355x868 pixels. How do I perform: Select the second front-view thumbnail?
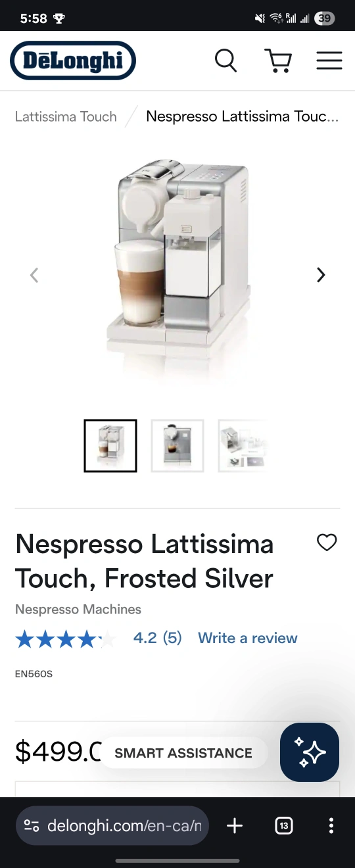coord(177,446)
